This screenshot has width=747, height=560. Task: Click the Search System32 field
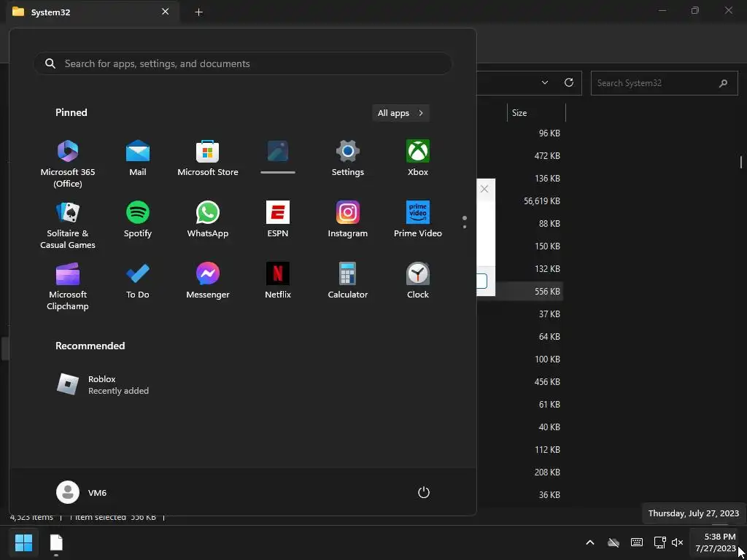[x=664, y=83]
